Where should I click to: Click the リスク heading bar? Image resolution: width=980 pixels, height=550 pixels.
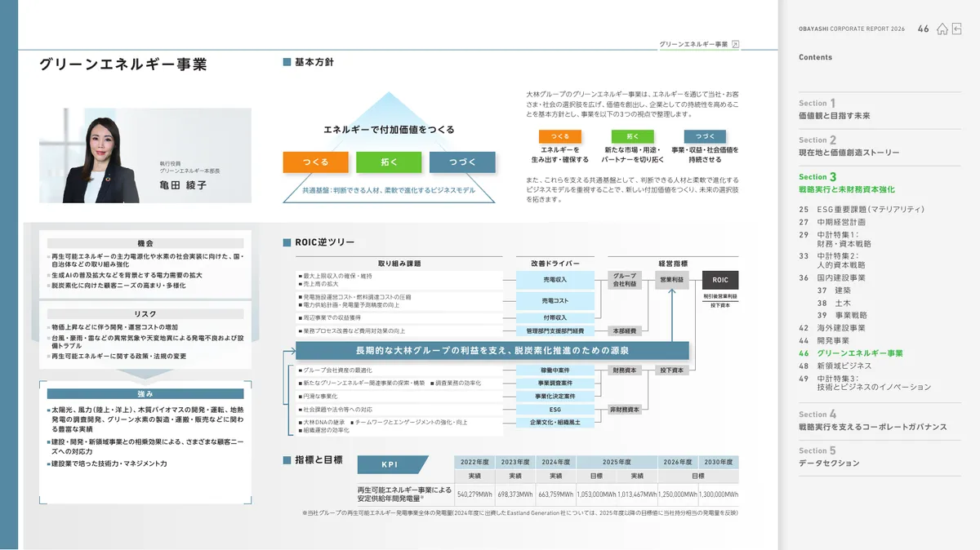coord(145,314)
